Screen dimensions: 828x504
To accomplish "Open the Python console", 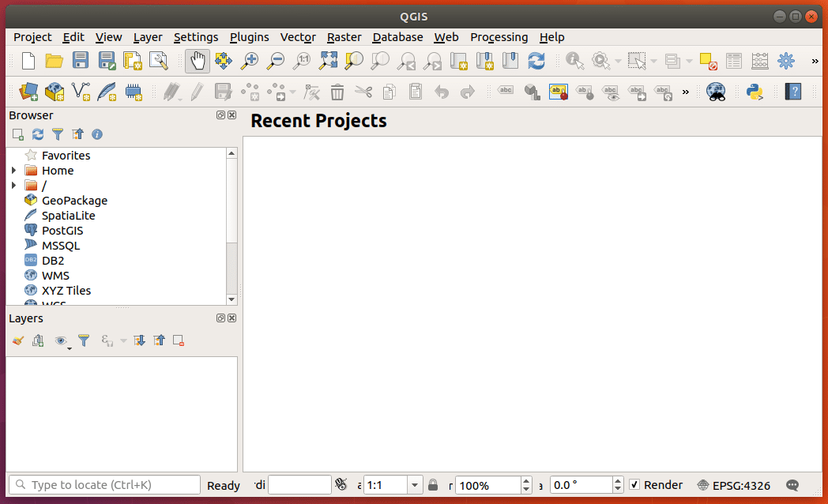I will tap(755, 92).
